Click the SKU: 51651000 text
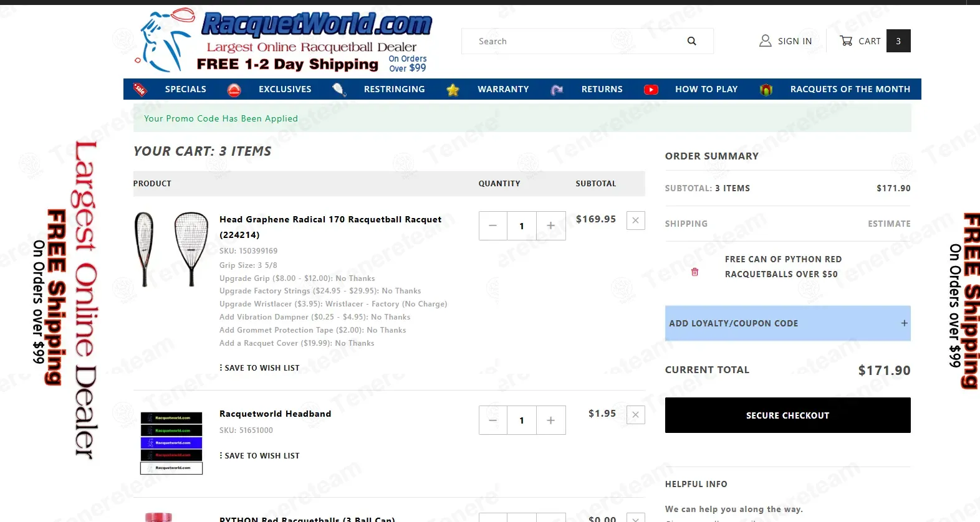The width and height of the screenshot is (980, 522). pos(246,430)
